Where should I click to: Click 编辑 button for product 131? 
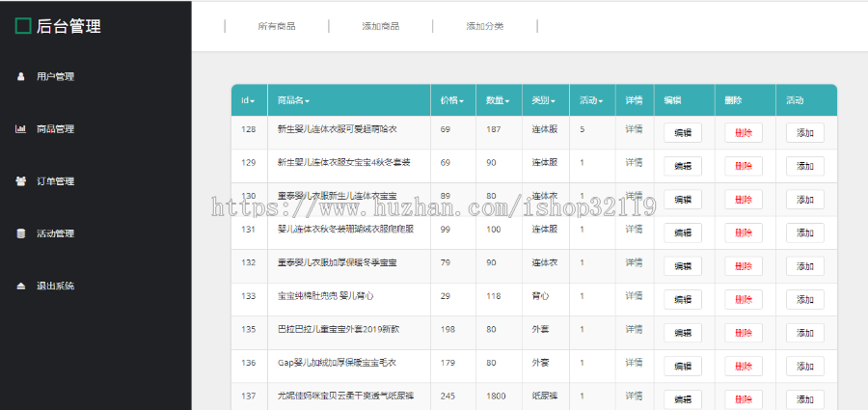(x=683, y=232)
